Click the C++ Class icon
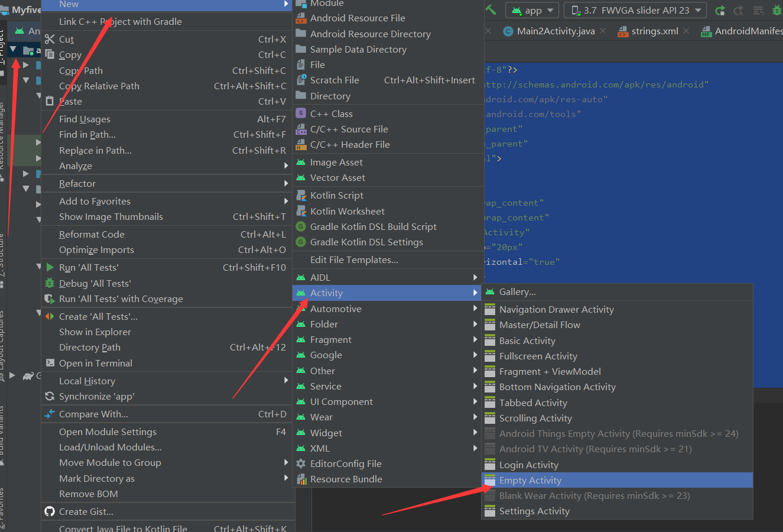The image size is (783, 532). point(301,113)
